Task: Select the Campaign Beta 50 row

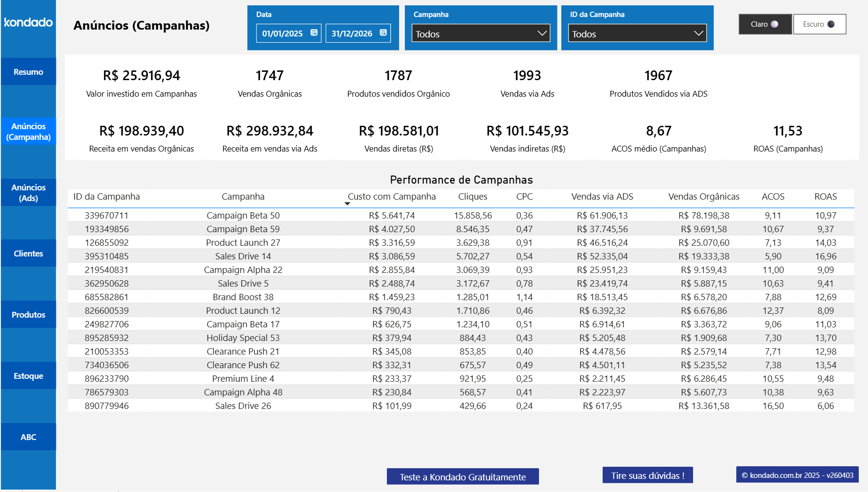Action: 243,215
